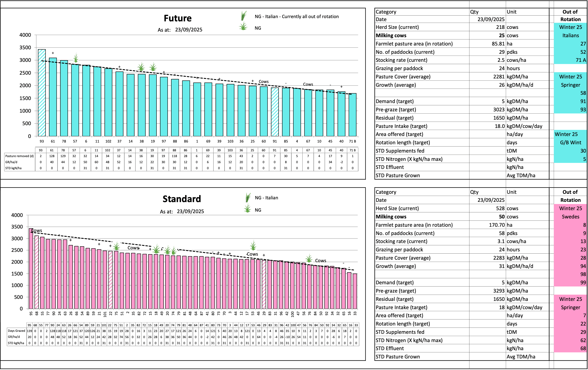This screenshot has height=370, width=588.
Task: Click grass icon above paddock 19 bar, Future chart
Action: [153, 67]
